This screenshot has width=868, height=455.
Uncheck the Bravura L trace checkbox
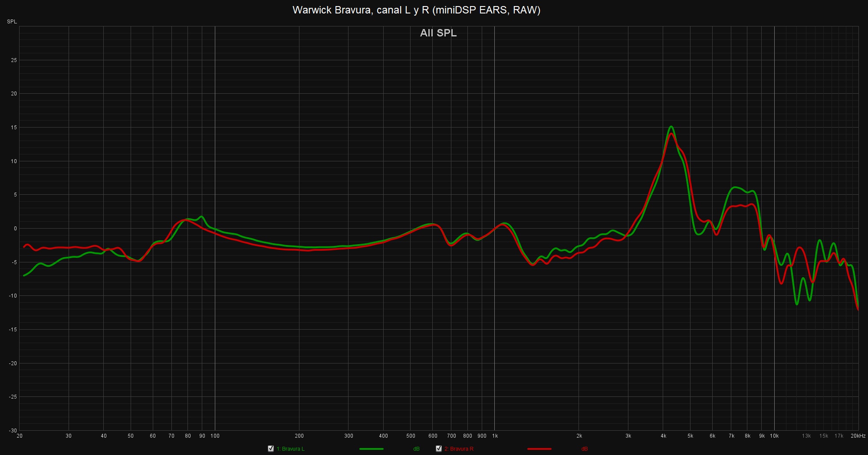tap(271, 448)
